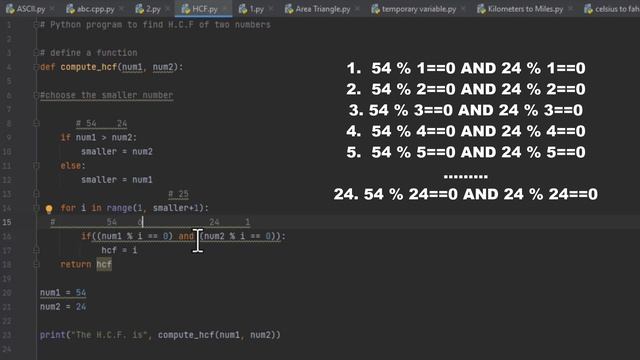
Task: Click the 'def compute_hcf(num1, num2):' line
Action: pyautogui.click(x=111, y=67)
